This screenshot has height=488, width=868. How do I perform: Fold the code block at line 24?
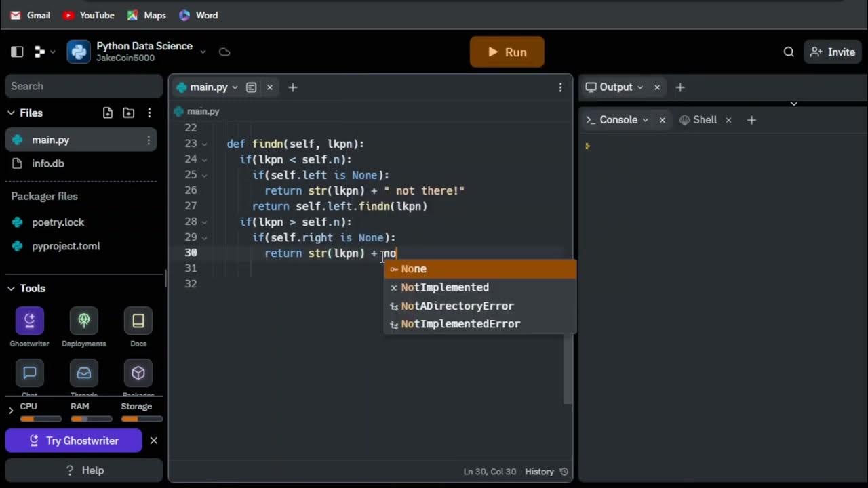204,160
